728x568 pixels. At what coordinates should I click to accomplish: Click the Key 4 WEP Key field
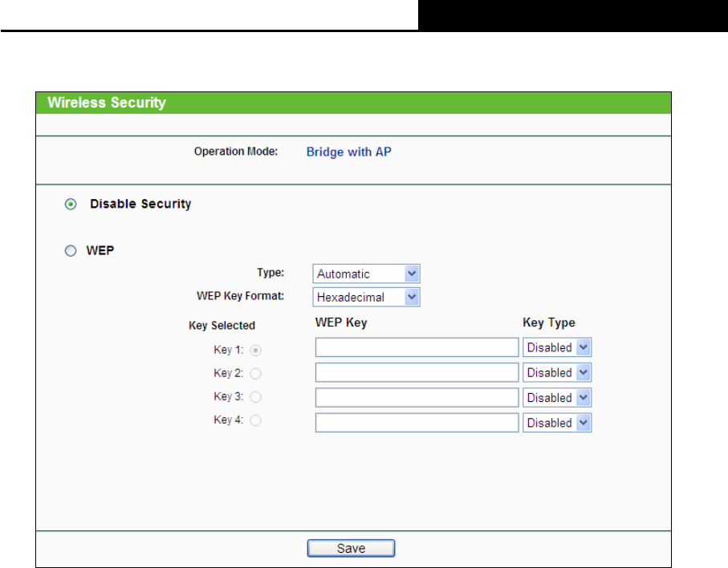coord(417,422)
